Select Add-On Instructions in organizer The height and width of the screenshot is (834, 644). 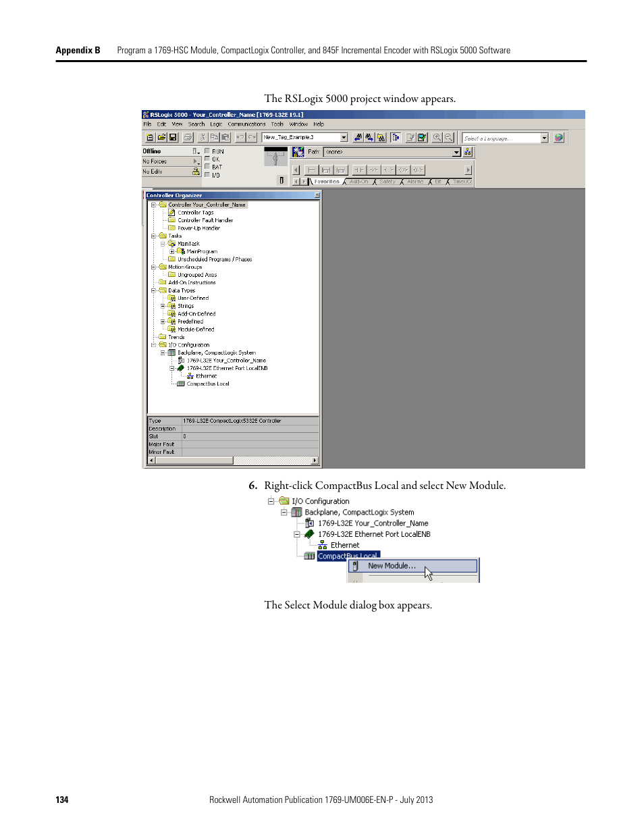192,282
